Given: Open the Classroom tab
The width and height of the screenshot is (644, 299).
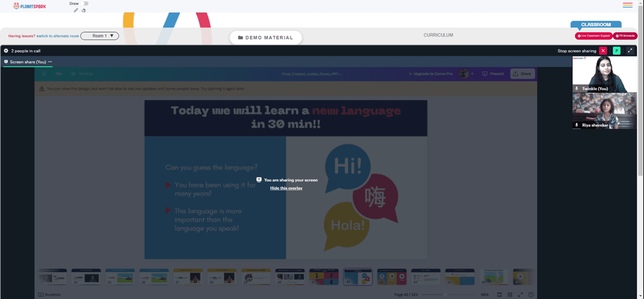Looking at the screenshot, I should click(x=596, y=24).
